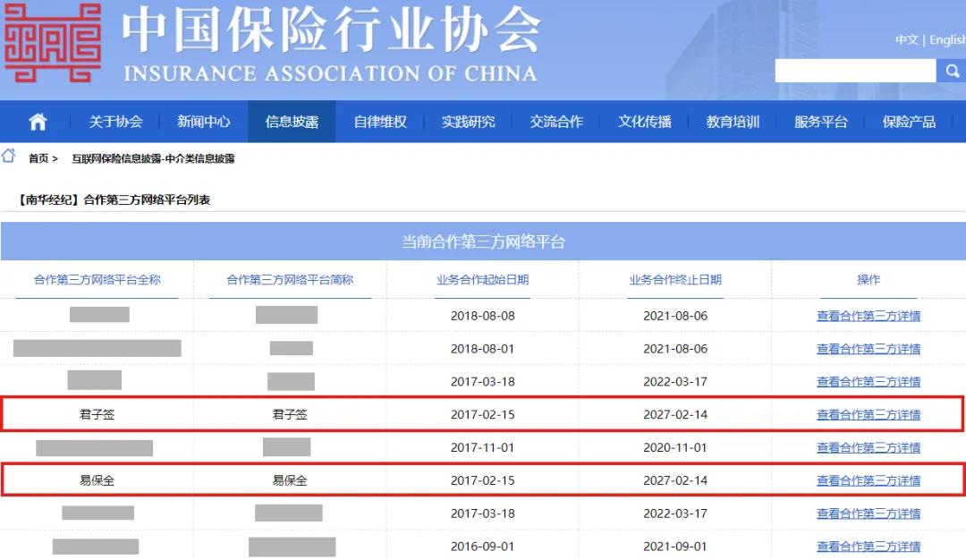Open the 教育培训 menu

tap(733, 122)
